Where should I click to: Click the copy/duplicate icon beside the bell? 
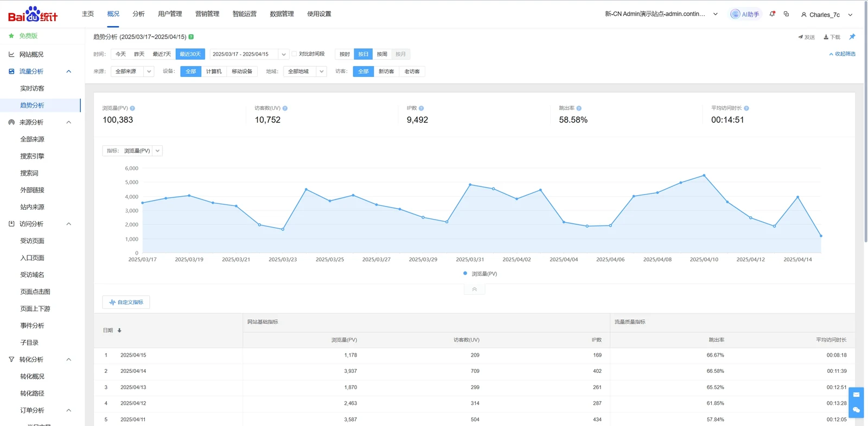pyautogui.click(x=786, y=14)
